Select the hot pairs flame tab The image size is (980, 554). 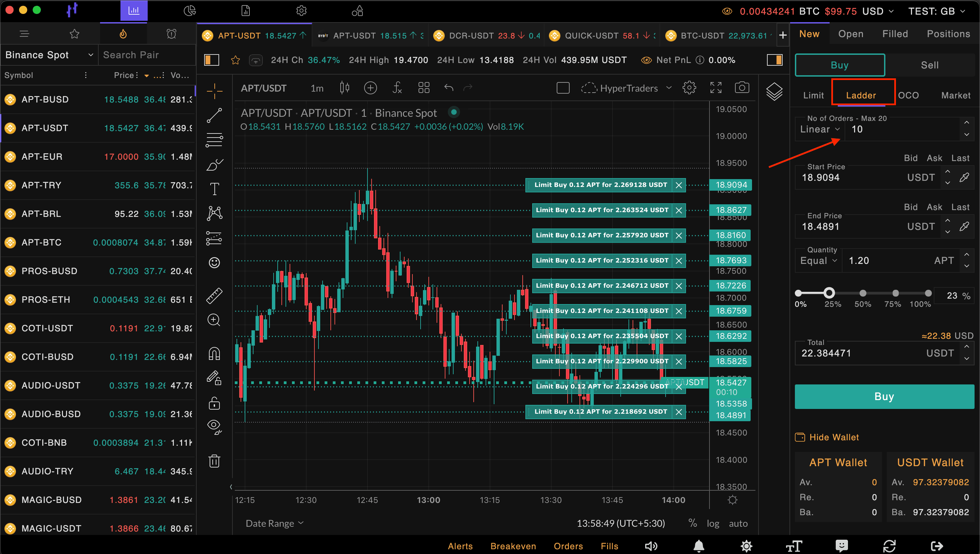point(123,34)
